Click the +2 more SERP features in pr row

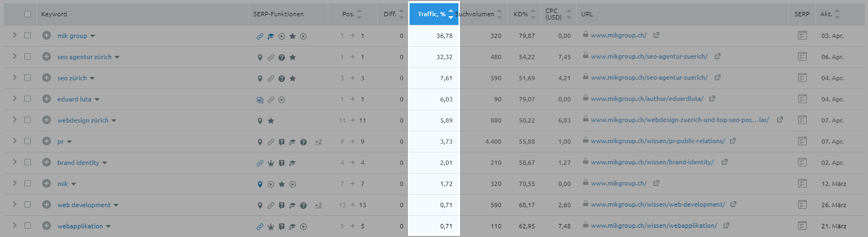pos(318,142)
